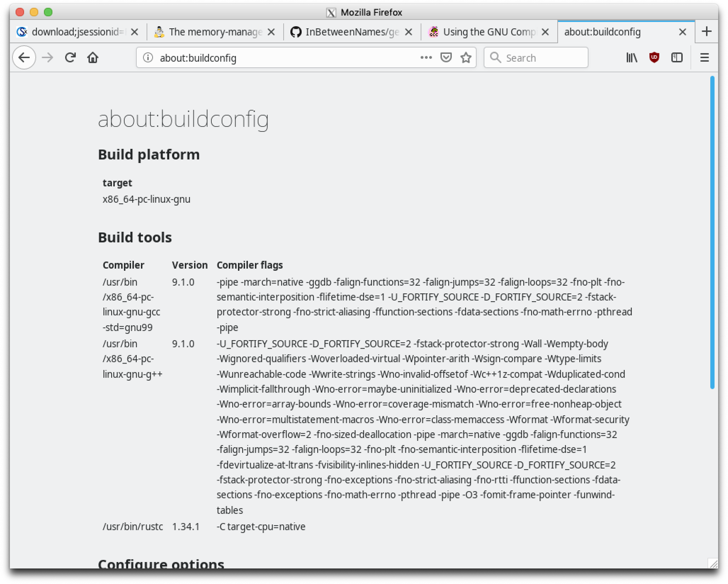The width and height of the screenshot is (728, 584).
Task: Close the about:buildconfig tab
Action: 682,32
